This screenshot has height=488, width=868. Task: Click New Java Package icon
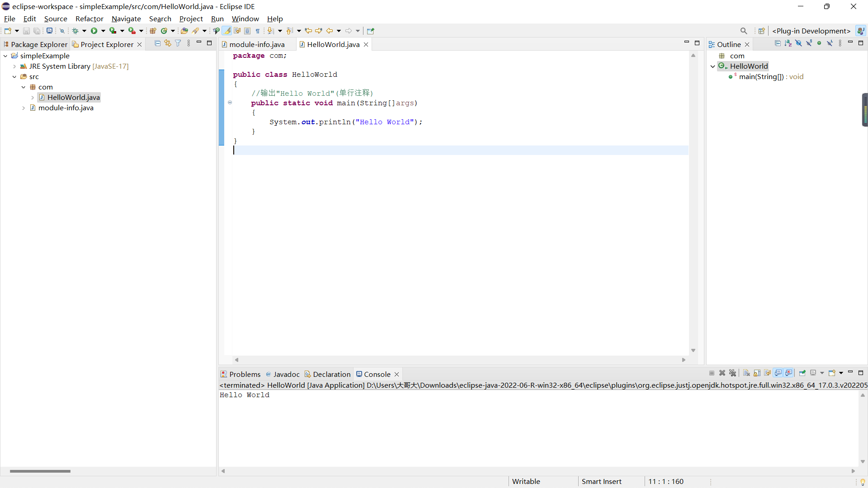pos(153,31)
